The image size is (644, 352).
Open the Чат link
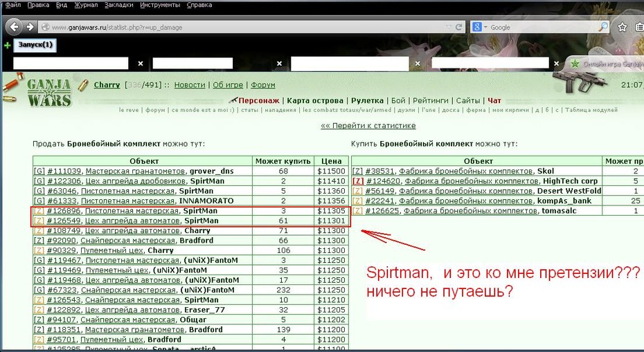tap(494, 100)
